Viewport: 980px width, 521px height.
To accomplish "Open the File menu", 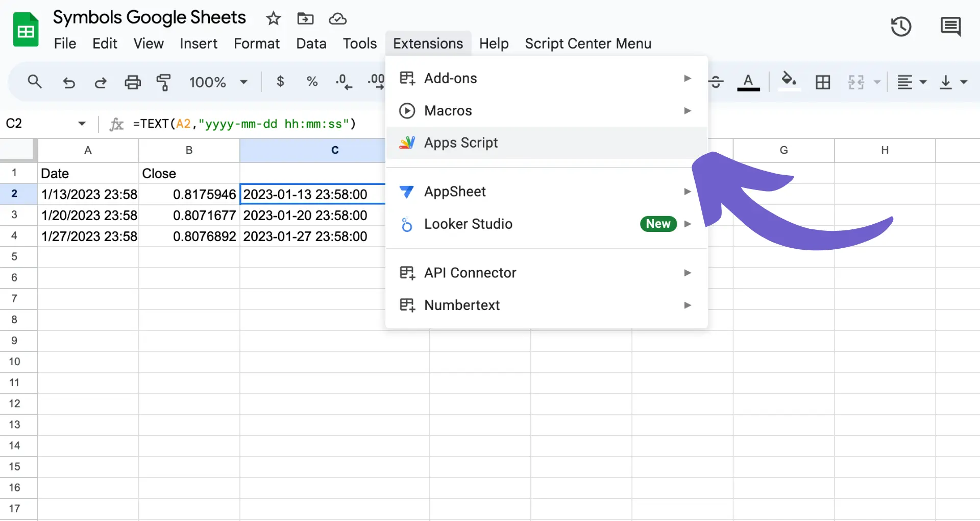I will pyautogui.click(x=65, y=44).
